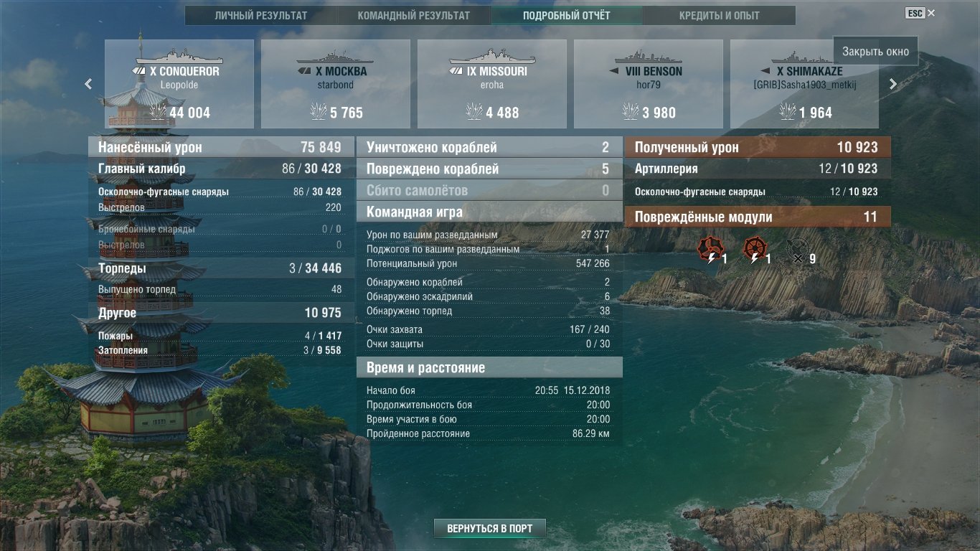Click the Conqueror damage explosion icon

[158, 112]
